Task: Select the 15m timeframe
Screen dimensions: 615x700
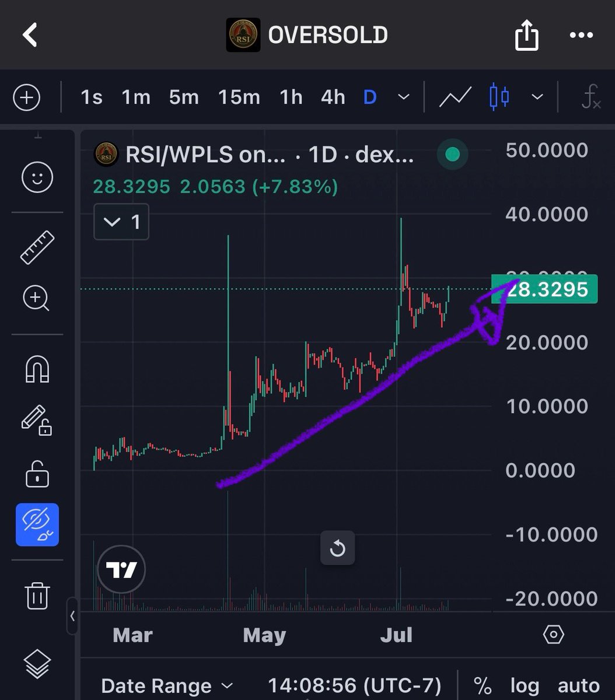Action: (x=239, y=97)
